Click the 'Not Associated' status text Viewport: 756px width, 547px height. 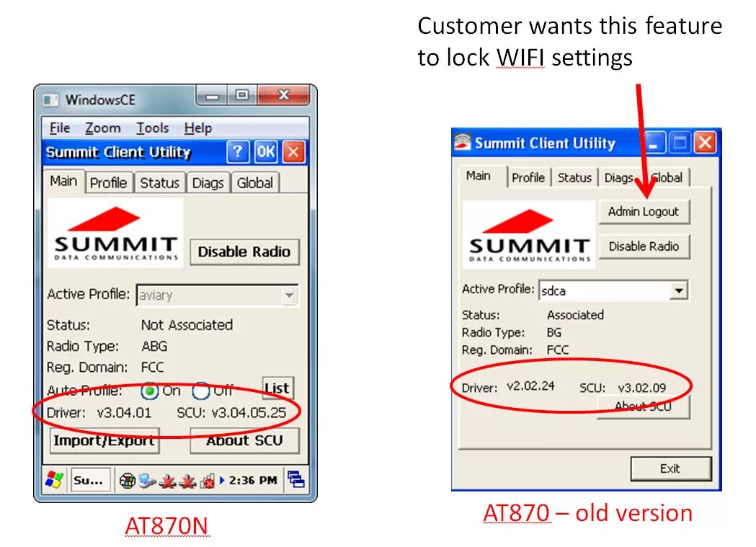[187, 325]
